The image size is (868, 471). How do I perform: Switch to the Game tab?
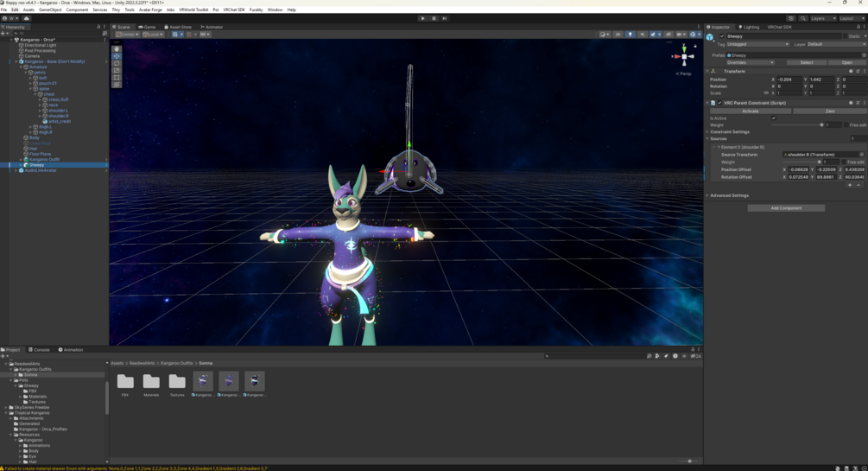pyautogui.click(x=147, y=27)
